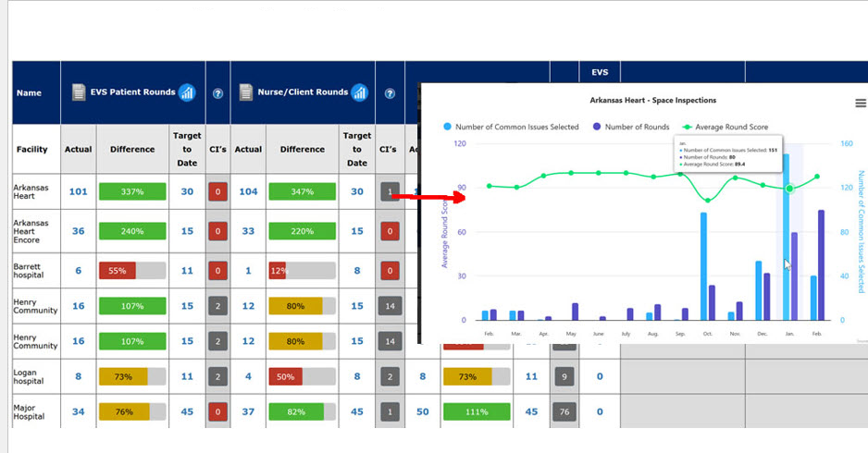Image resolution: width=868 pixels, height=453 pixels.
Task: Click Barrett hospital's 55% difference bar
Action: pos(132,271)
